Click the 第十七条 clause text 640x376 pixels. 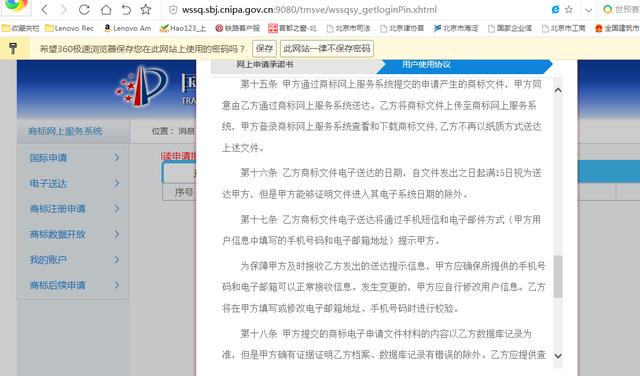tap(382, 230)
